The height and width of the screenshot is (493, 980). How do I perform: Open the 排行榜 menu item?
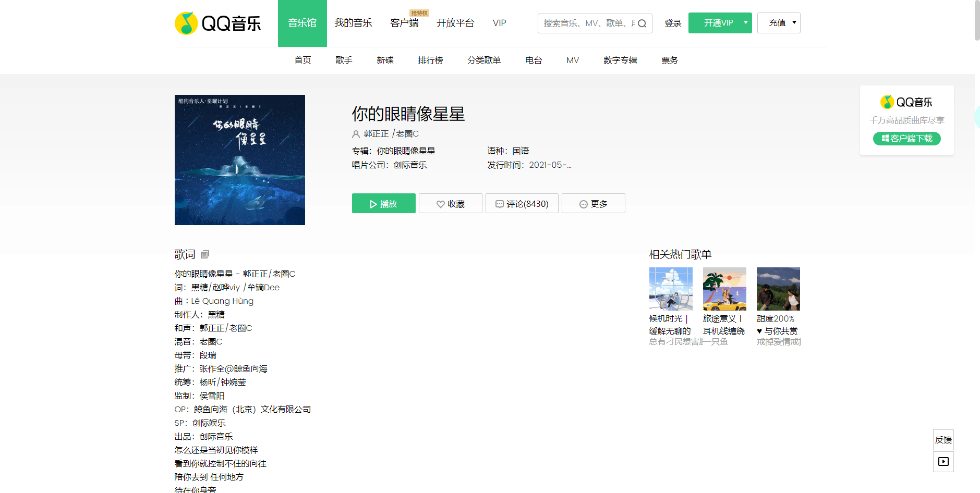point(430,60)
